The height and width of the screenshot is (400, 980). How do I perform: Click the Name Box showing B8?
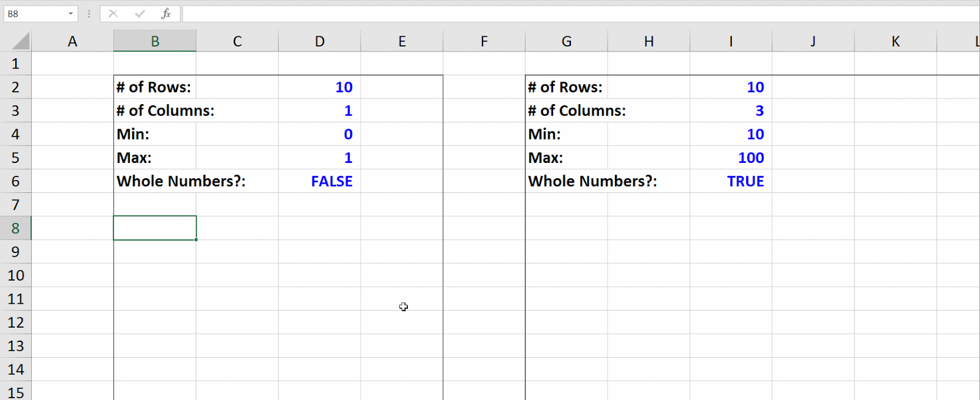(34, 13)
